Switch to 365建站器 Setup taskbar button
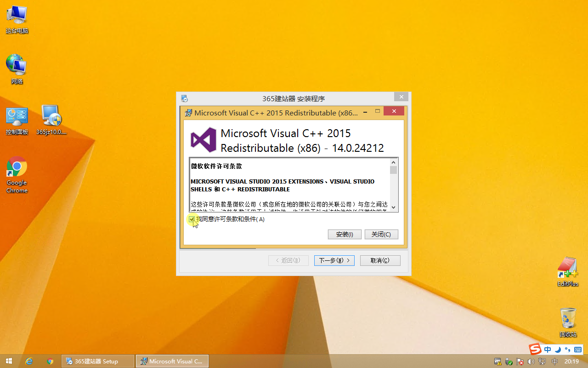 click(98, 361)
